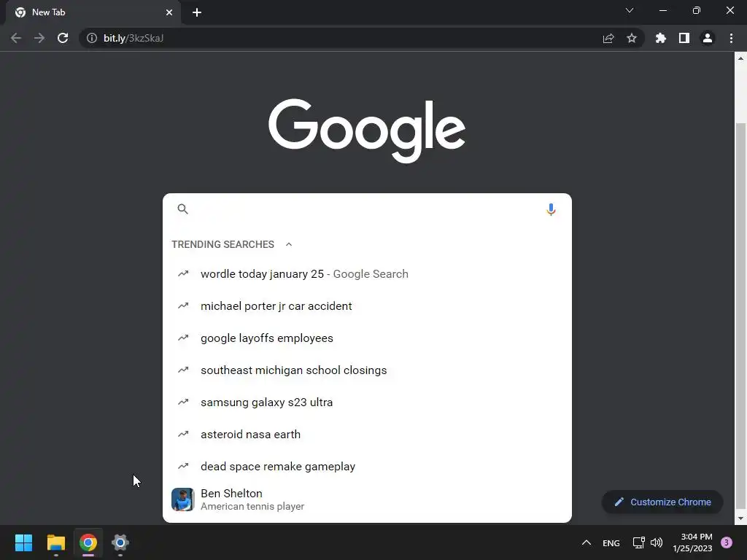The width and height of the screenshot is (747, 560).
Task: Select 'wordle today january 25' suggestion
Action: [367, 274]
